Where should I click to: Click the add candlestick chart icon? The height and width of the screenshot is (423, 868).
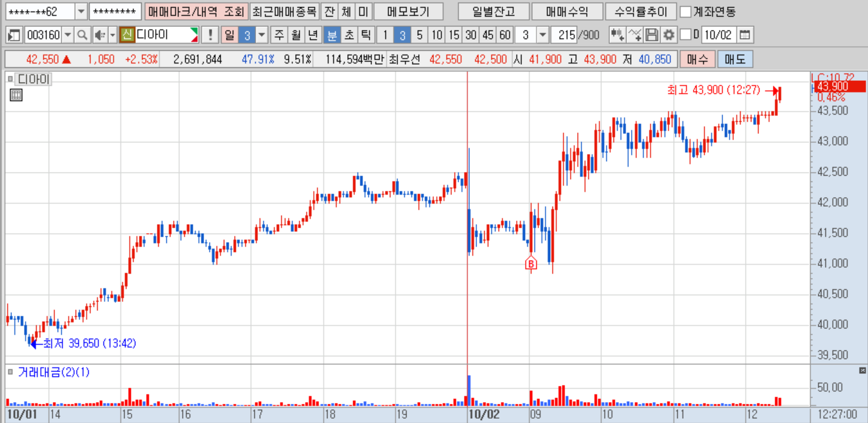coord(617,35)
